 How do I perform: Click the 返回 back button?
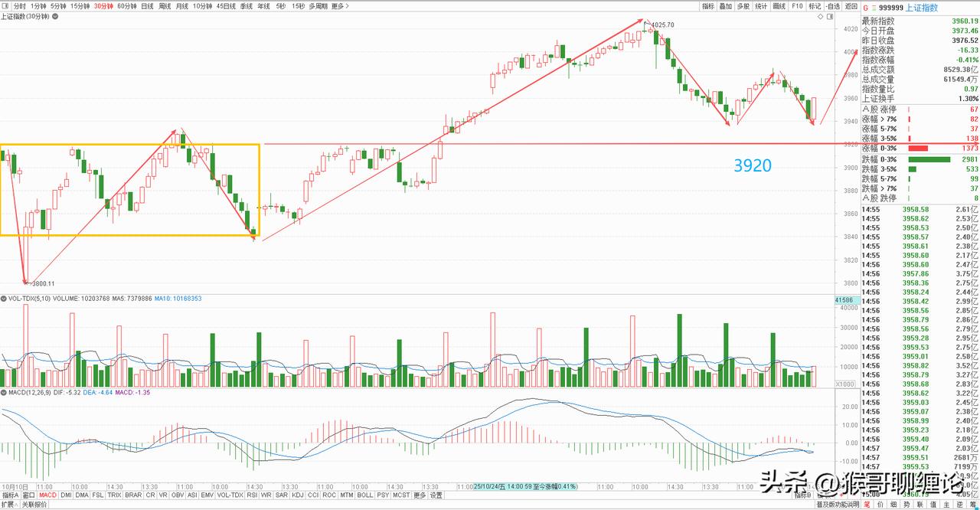click(x=851, y=5)
